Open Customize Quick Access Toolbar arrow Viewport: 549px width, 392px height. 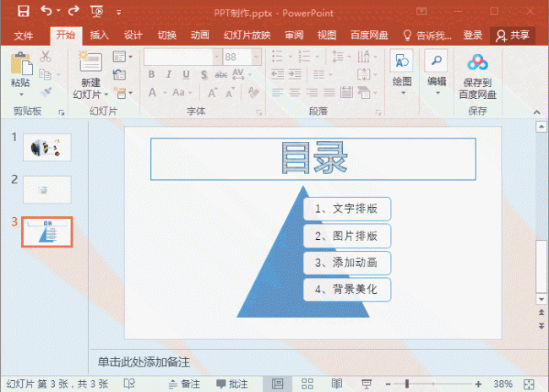pos(119,13)
